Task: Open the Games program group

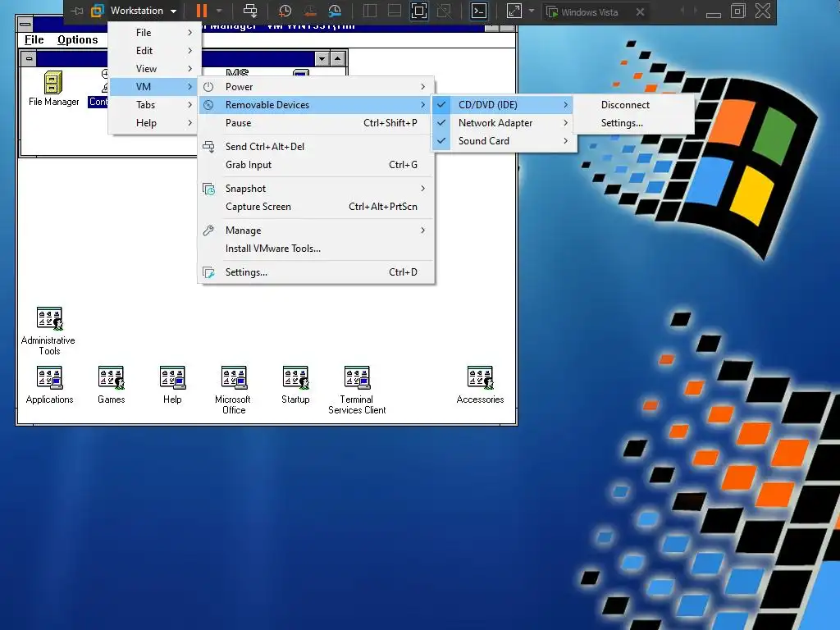Action: 112,385
